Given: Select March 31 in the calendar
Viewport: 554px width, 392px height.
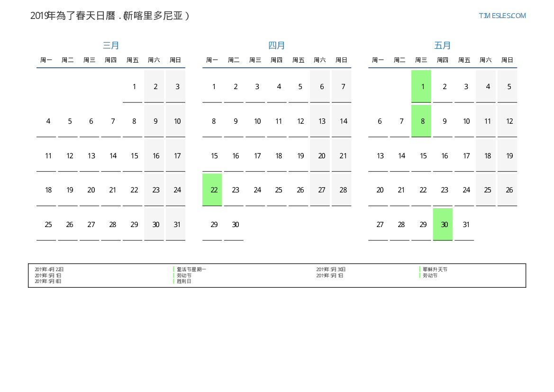Looking at the screenshot, I should pyautogui.click(x=176, y=224).
